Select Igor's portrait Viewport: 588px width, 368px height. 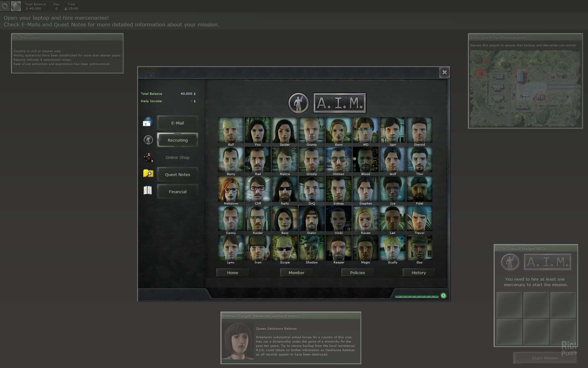click(393, 130)
